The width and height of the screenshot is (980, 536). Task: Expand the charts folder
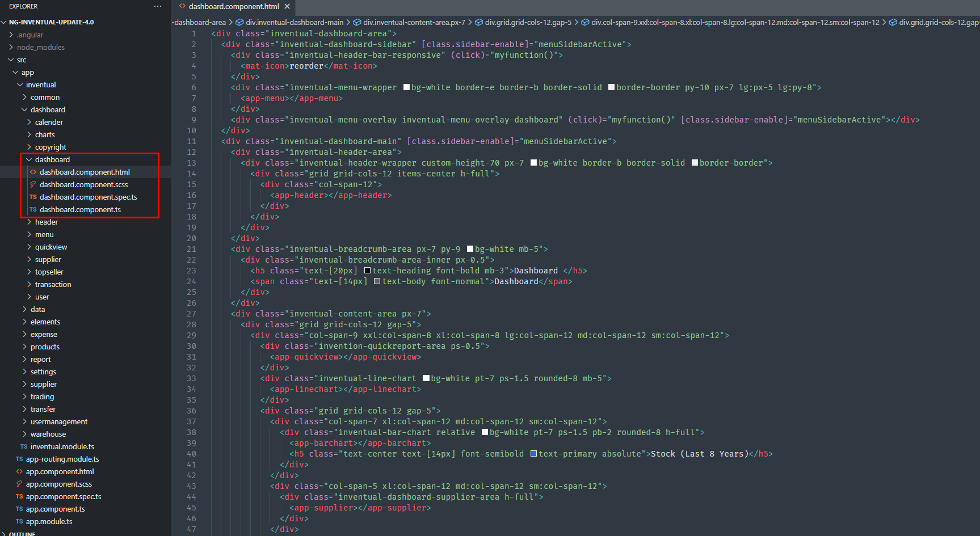(x=29, y=134)
